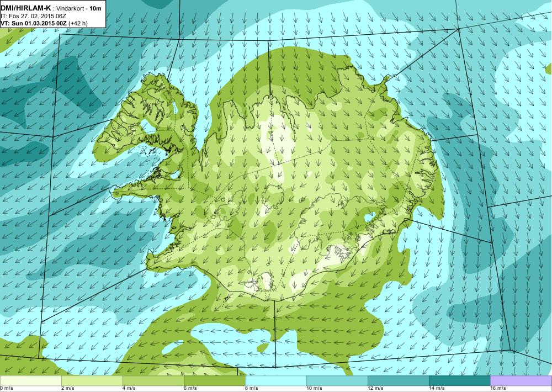Select the 'VT: Sun 01.03.2015 00Z' valid time
The height and width of the screenshot is (392, 552).
pos(34,23)
